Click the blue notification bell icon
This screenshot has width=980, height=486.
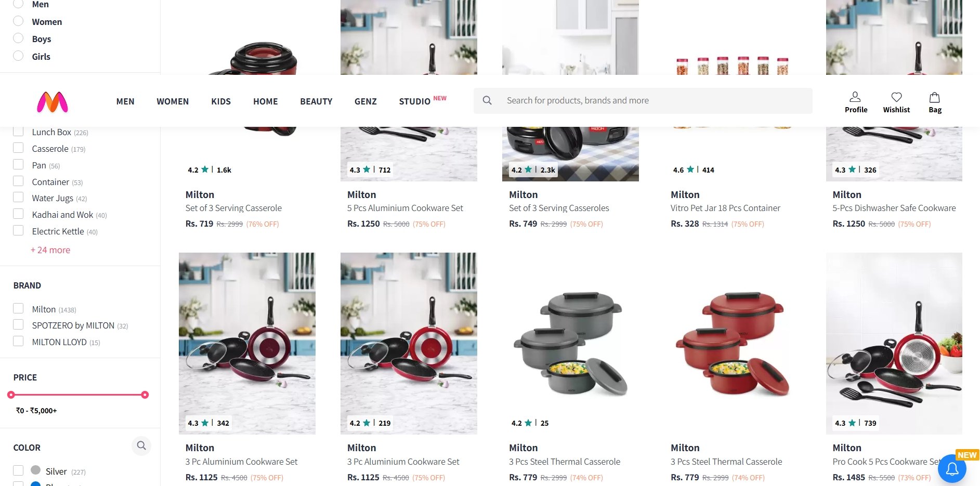pyautogui.click(x=952, y=469)
